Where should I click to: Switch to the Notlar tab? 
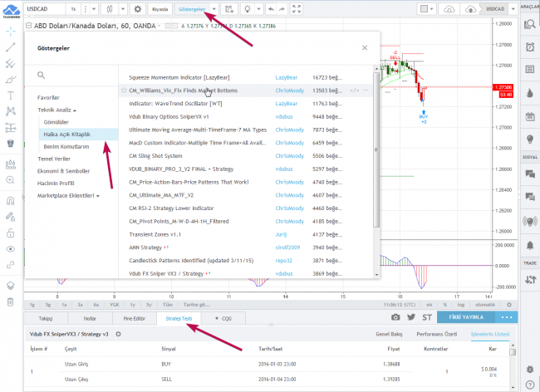(x=90, y=319)
